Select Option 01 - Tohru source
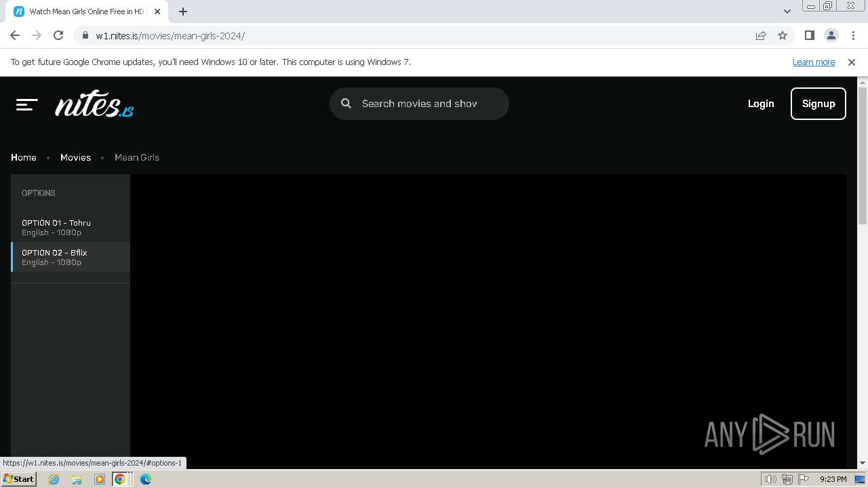Screen dimensions: 868x488 [x=71, y=227]
